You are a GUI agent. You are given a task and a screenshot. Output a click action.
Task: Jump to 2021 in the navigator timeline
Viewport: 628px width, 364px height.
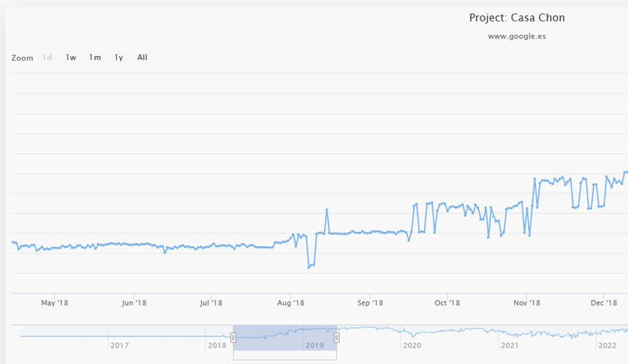[x=510, y=345]
